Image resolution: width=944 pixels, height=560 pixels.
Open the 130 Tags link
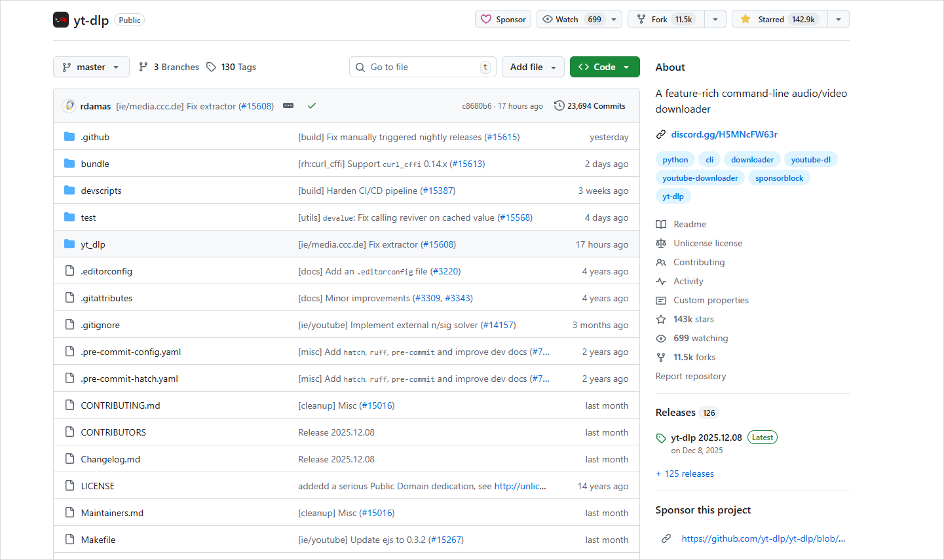(x=231, y=67)
